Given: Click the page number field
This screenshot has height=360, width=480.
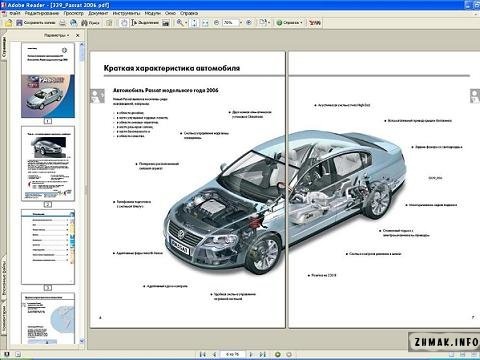Looking at the screenshot, I should coord(232,354).
